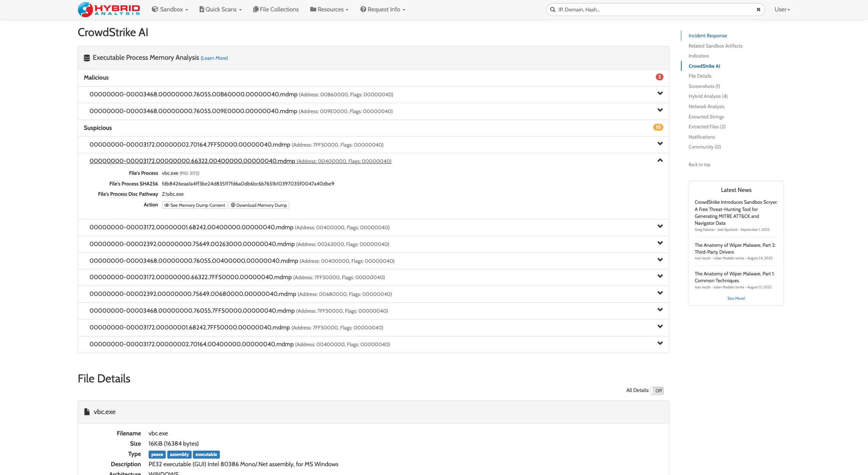
Task: Open File Collections in the top bar
Action: click(275, 9)
